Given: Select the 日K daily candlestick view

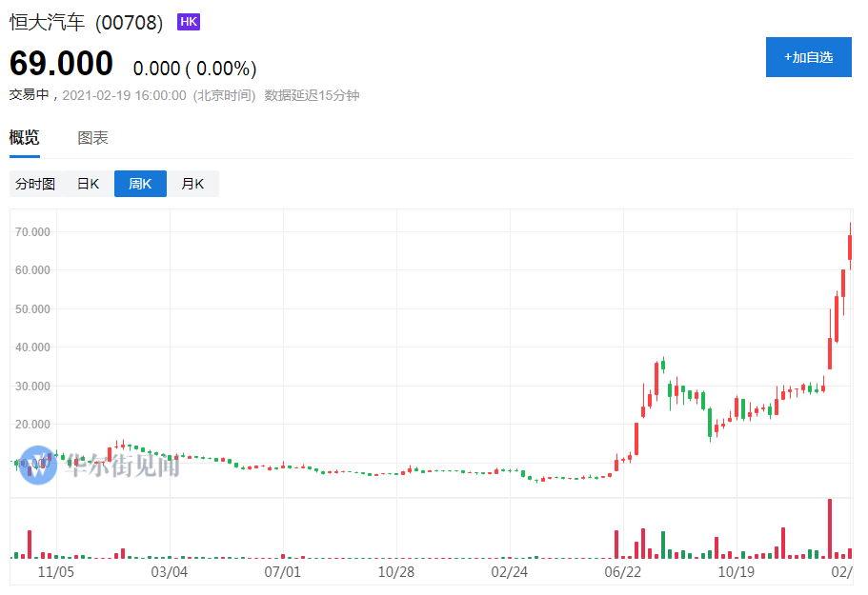Looking at the screenshot, I should click(88, 184).
